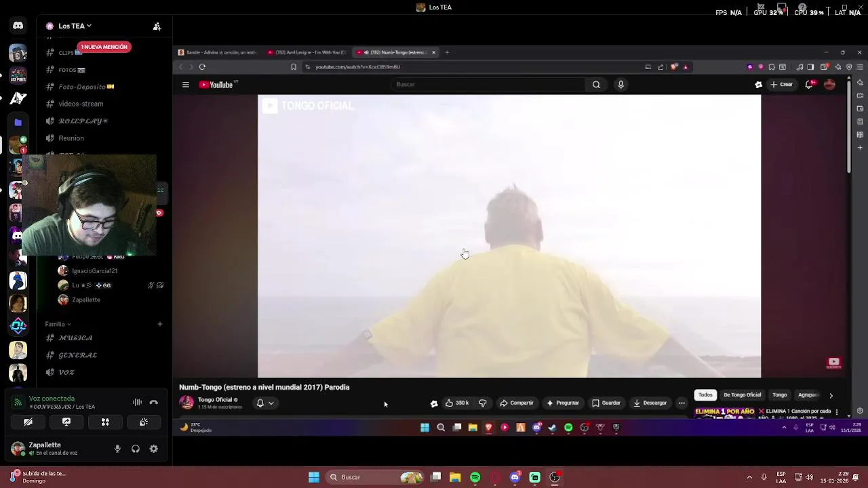868x488 pixels.
Task: Toggle Discord headphone deafen
Action: pyautogui.click(x=136, y=449)
